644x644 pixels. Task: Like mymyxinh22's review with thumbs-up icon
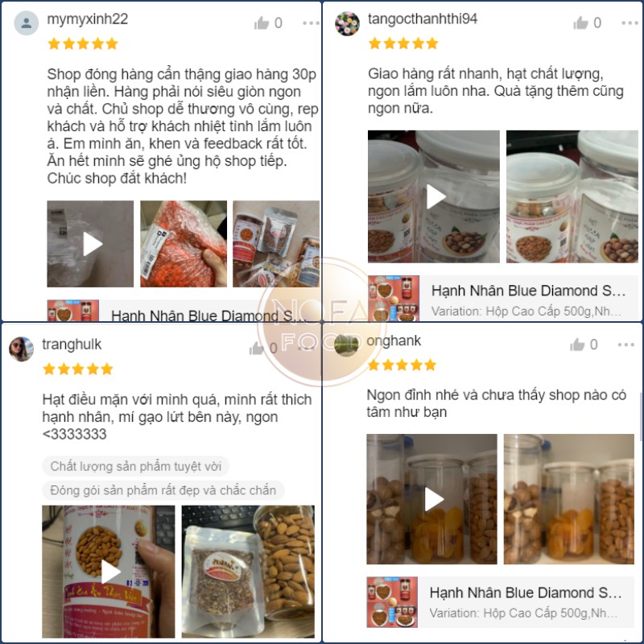click(261, 23)
